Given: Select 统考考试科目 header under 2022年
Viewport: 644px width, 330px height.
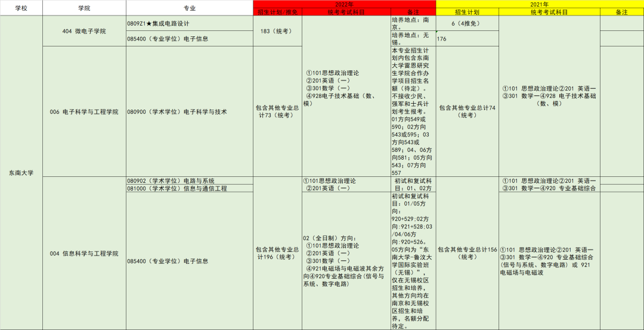Looking at the screenshot, I should pos(346,12).
